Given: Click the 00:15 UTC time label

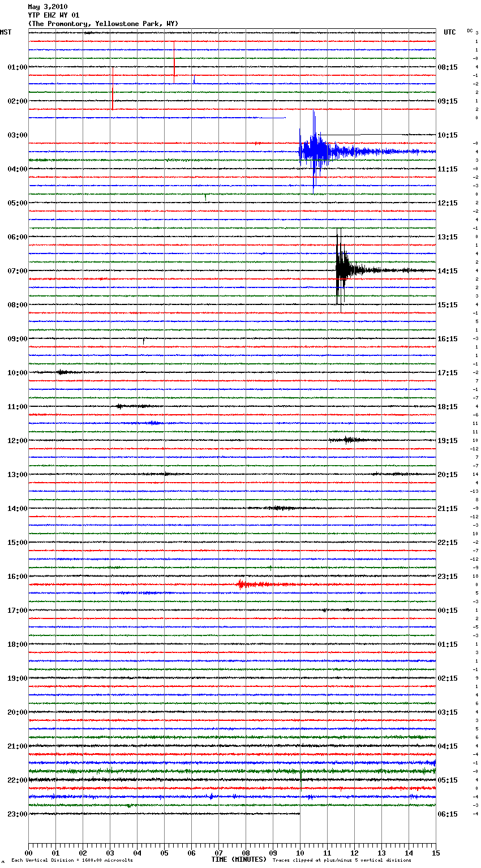Looking at the screenshot, I should [x=448, y=611].
